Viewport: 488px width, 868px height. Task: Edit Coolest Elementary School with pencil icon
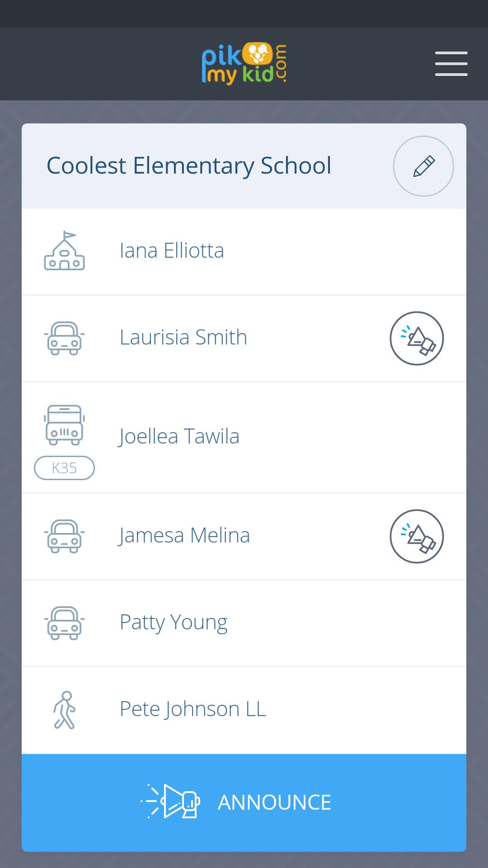(x=423, y=166)
